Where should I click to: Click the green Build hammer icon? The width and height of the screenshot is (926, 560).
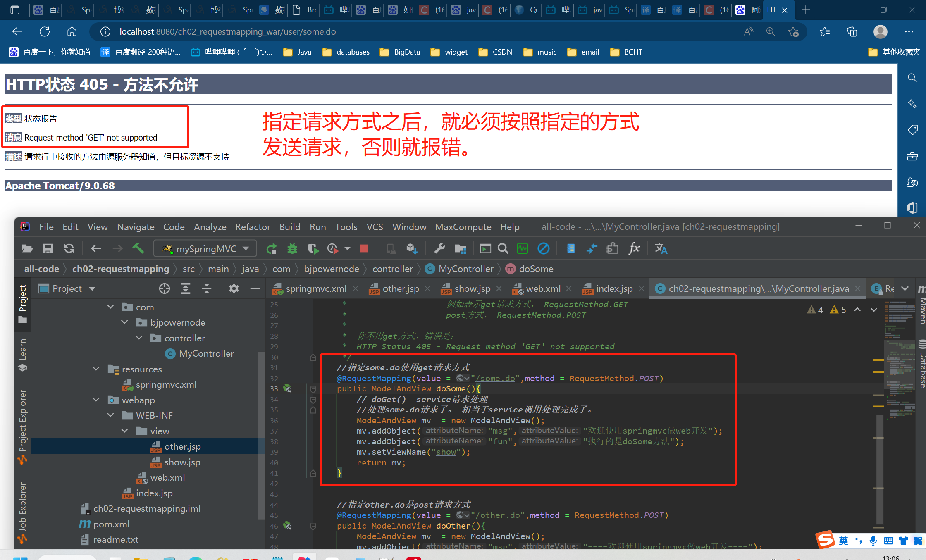[138, 248]
